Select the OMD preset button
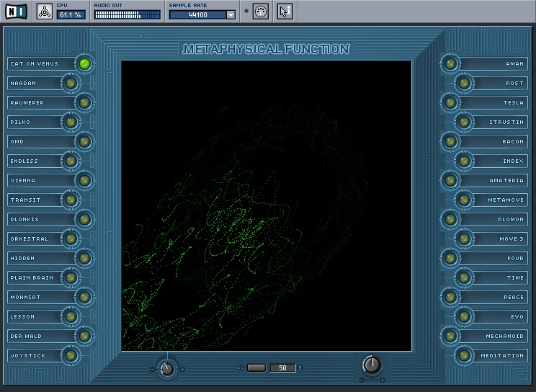This screenshot has height=392, width=536. point(84,142)
